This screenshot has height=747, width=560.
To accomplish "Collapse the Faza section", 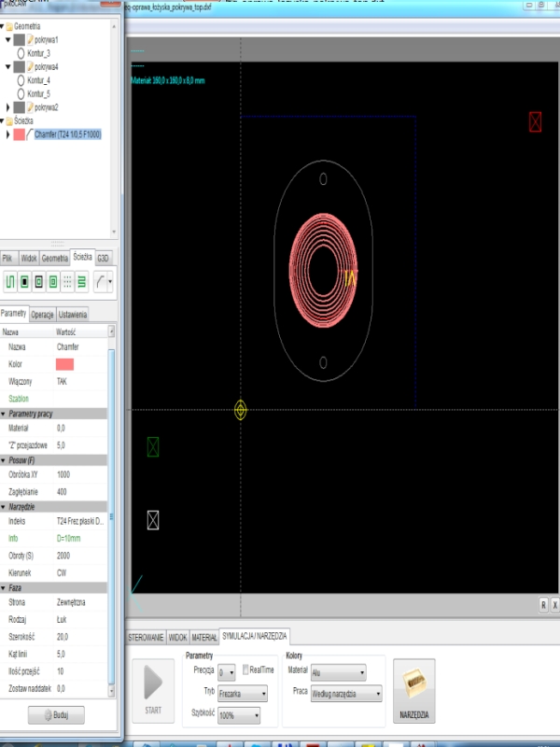I will 3,588.
